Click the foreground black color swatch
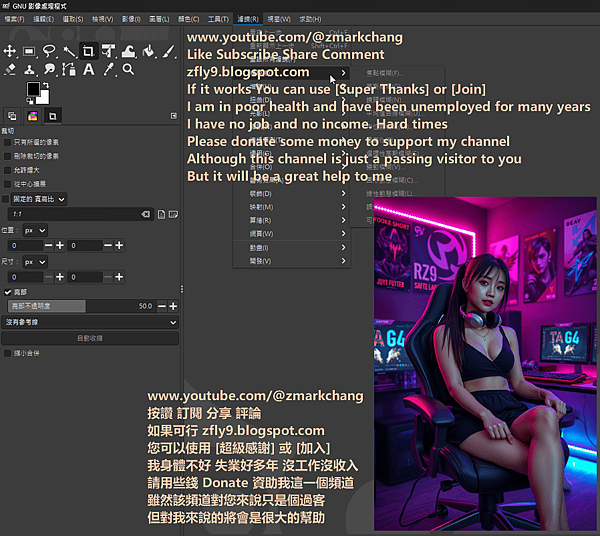 click(33, 89)
